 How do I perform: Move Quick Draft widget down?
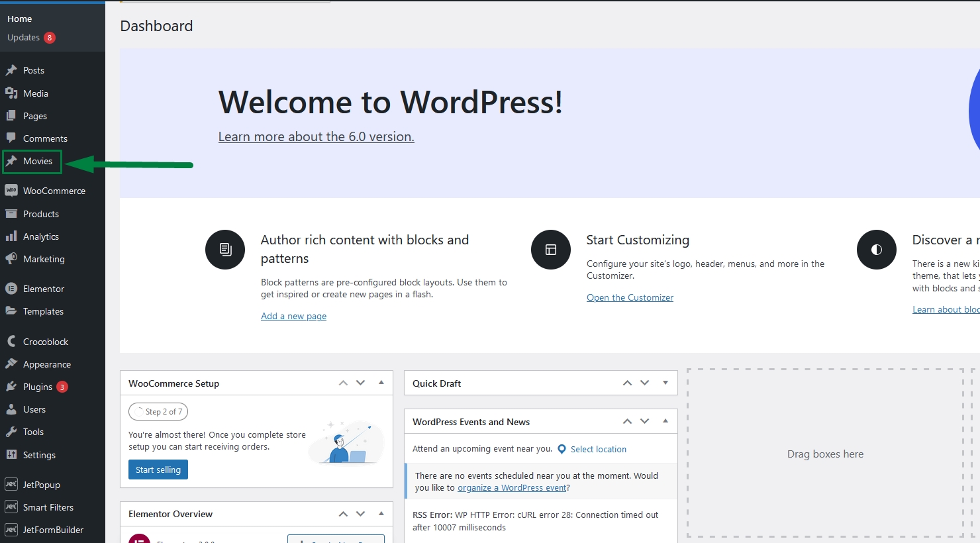tap(644, 383)
